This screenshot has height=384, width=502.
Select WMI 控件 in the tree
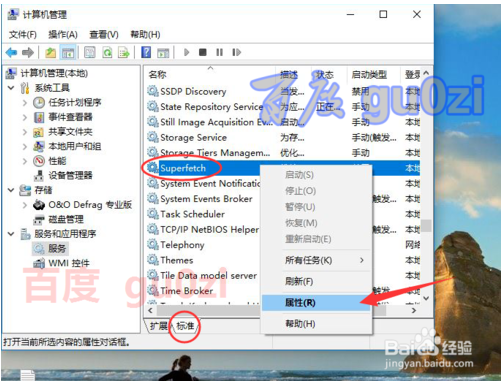69,263
